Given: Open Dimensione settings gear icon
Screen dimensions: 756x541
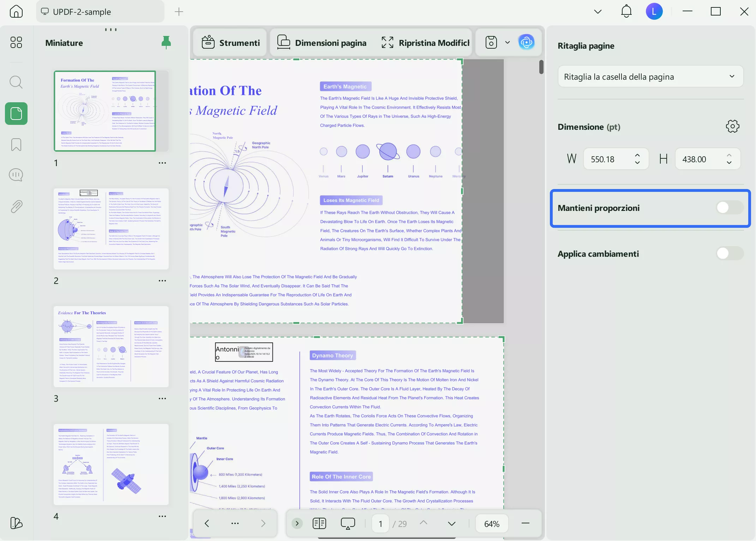Looking at the screenshot, I should coord(732,126).
